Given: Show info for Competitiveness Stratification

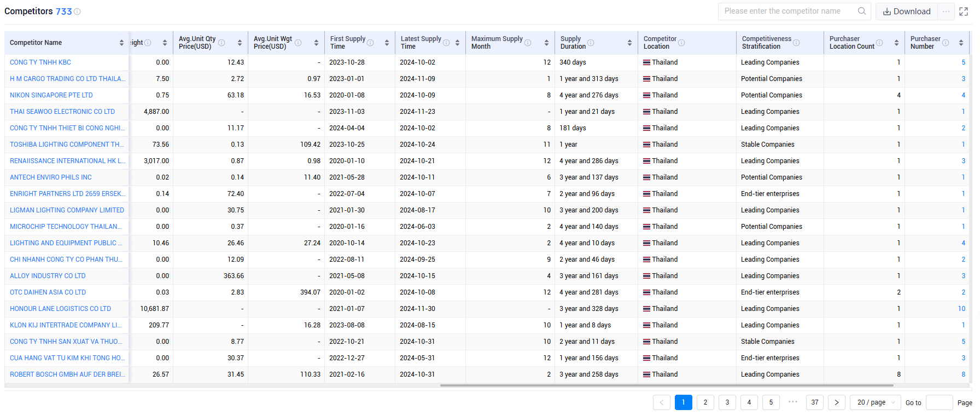Looking at the screenshot, I should point(796,43).
